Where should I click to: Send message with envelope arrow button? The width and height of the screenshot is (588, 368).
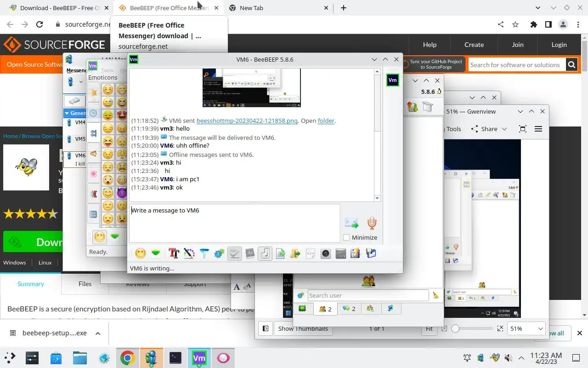pos(351,223)
